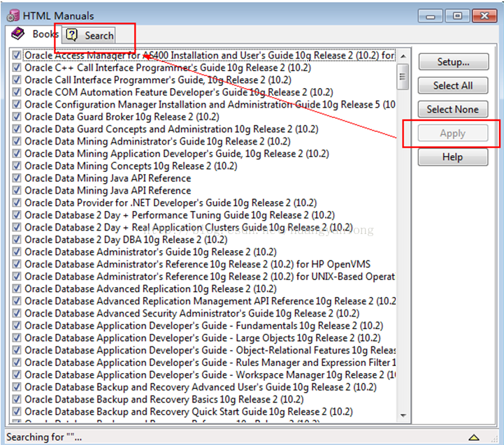
Task: Select Administrator's Reference for HP OpenVMS text
Action: coord(197,264)
